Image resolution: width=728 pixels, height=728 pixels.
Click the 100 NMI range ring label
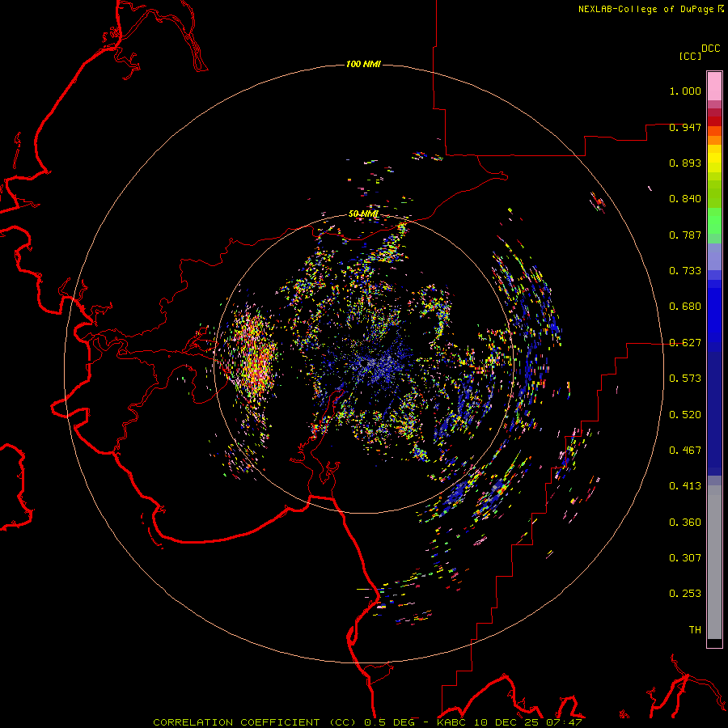(x=363, y=64)
